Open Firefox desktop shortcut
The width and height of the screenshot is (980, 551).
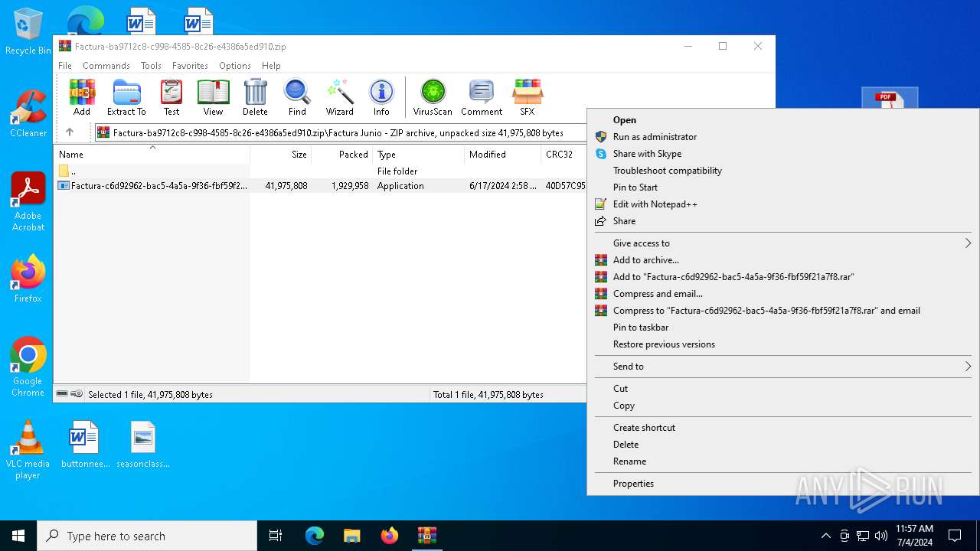click(28, 279)
